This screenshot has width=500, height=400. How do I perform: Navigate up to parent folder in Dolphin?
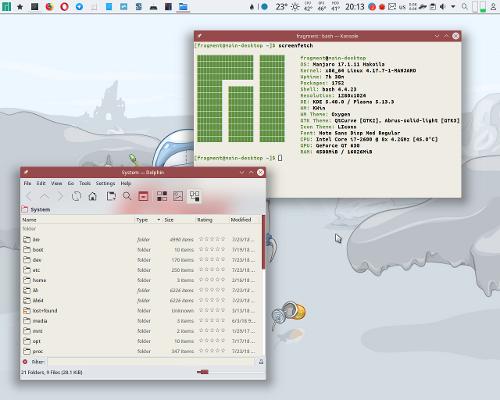(44, 196)
